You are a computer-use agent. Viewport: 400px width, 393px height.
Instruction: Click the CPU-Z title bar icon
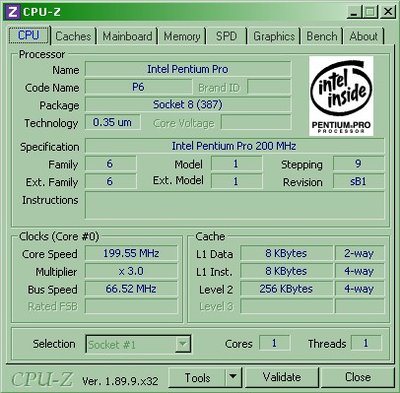(x=12, y=12)
